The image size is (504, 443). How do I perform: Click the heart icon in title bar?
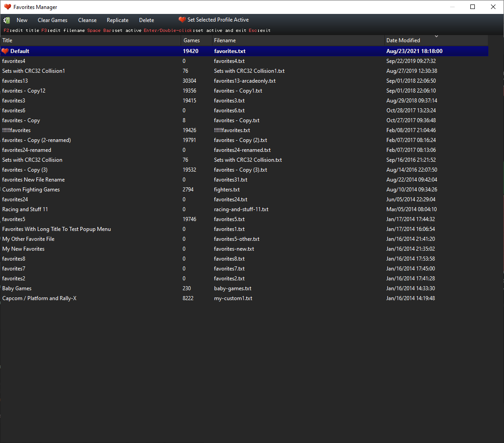tap(7, 7)
